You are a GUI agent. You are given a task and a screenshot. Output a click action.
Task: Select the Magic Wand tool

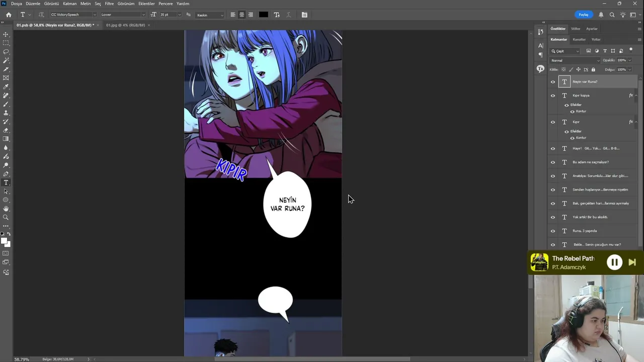(6, 60)
